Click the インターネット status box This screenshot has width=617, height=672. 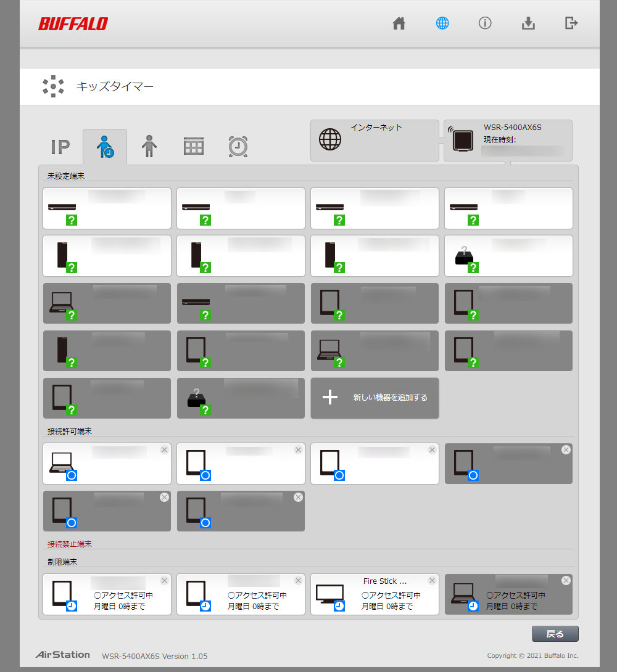(x=375, y=141)
